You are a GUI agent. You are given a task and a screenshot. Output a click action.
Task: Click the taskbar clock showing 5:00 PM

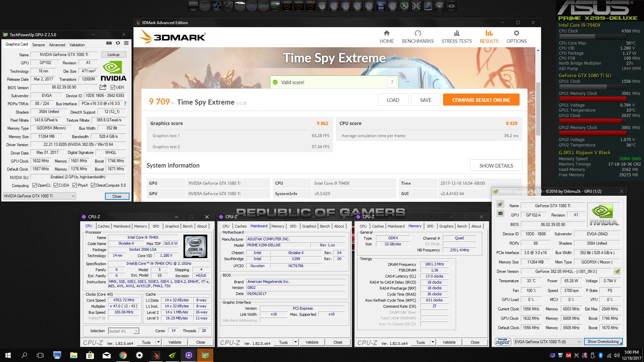tap(632, 355)
